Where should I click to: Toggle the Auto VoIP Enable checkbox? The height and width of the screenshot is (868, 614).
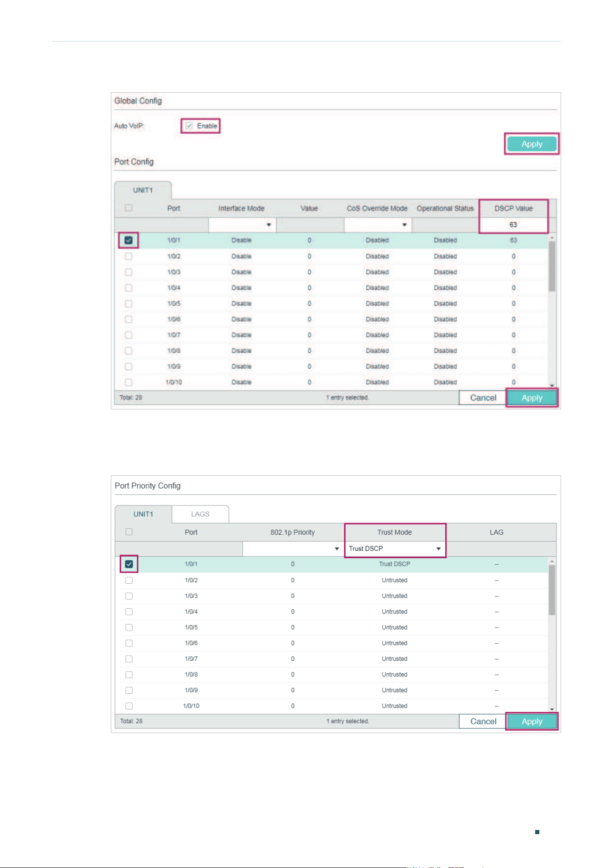(189, 126)
